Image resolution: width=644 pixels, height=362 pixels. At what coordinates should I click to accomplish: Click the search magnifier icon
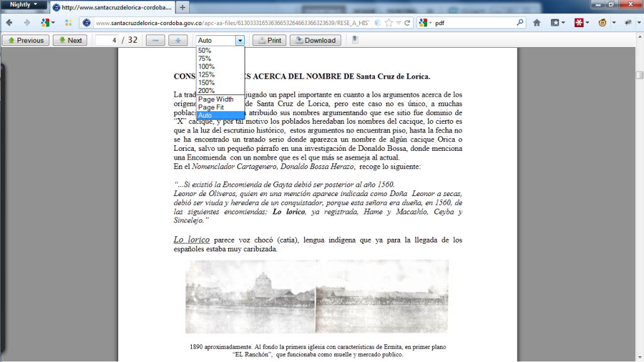pos(520,23)
